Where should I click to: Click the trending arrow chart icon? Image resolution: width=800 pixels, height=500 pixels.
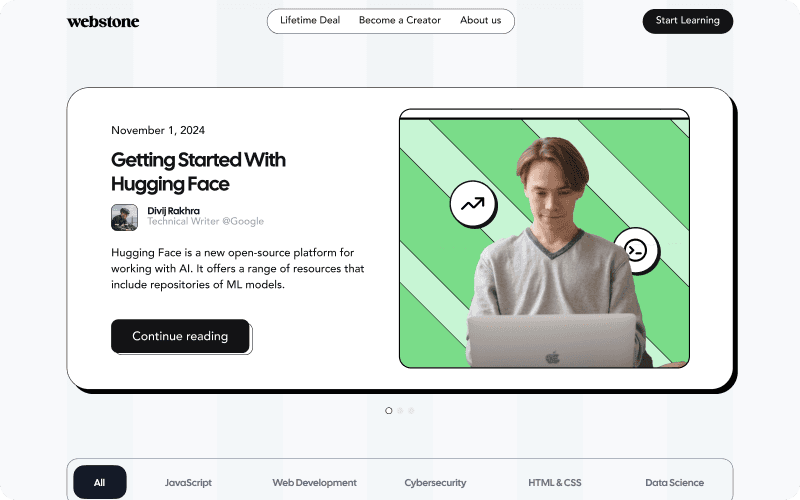click(473, 204)
